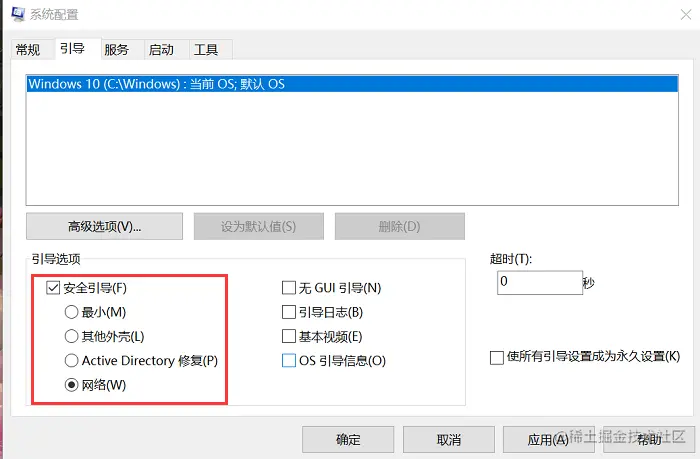The image size is (700, 459).
Task: Select the Windows 10 (C:\Windows) boot entry
Action: pyautogui.click(x=352, y=84)
